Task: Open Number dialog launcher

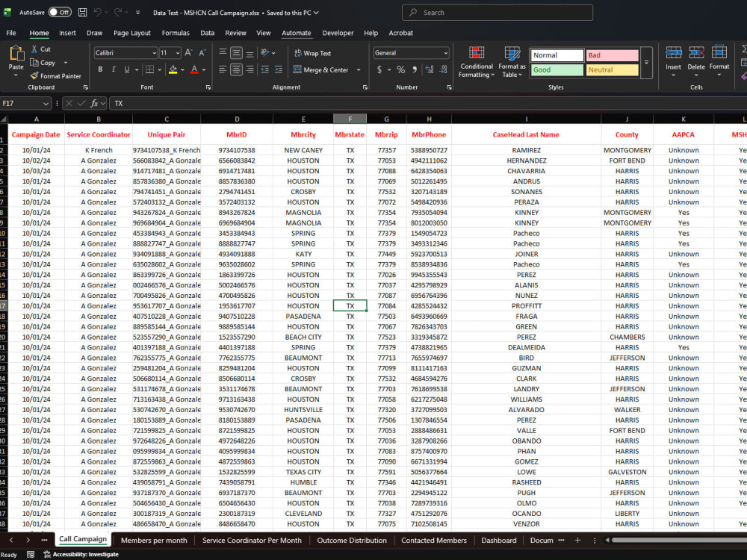Action: coord(449,87)
